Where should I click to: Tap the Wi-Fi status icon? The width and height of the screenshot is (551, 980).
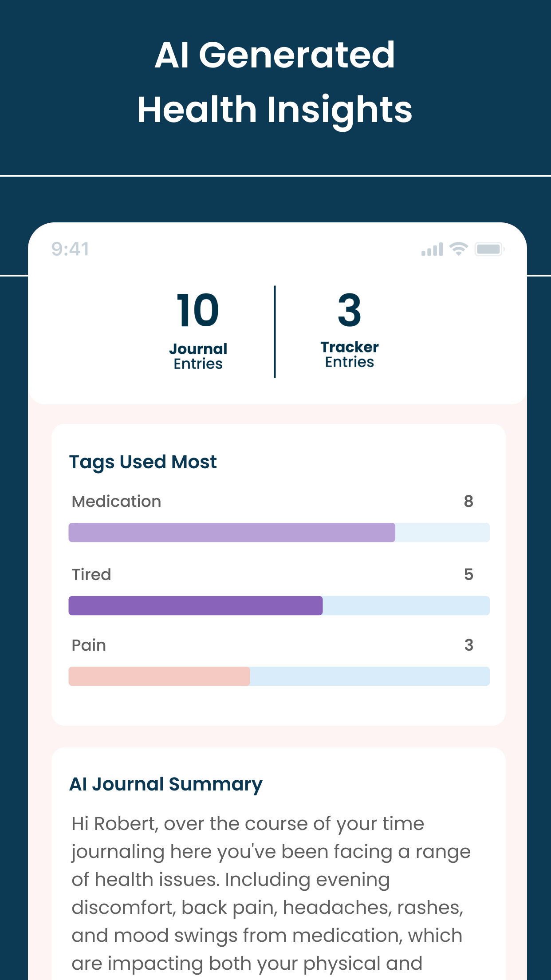(x=459, y=249)
